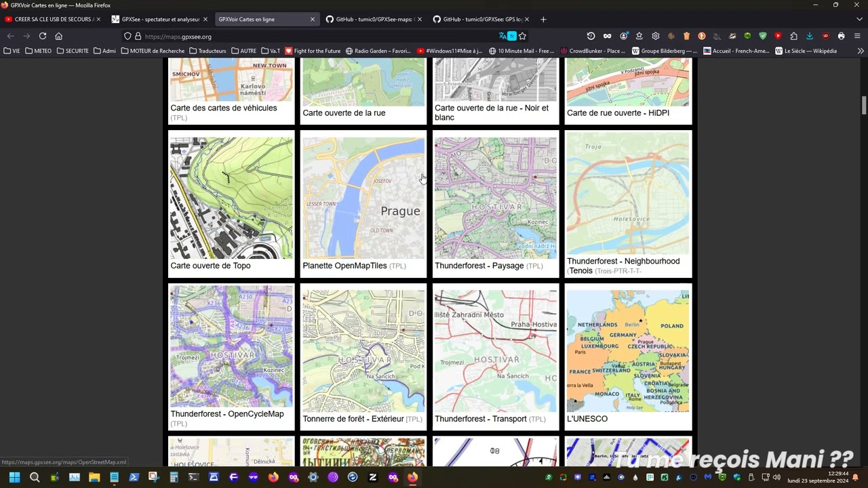Viewport: 868px width, 488px height.
Task: Open Snipping Tool from the taskbar
Action: 153,477
